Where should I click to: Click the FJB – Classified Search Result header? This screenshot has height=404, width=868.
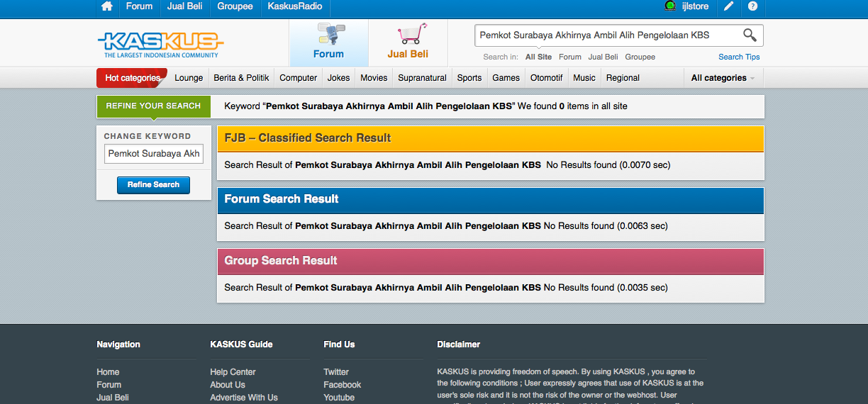pos(491,138)
